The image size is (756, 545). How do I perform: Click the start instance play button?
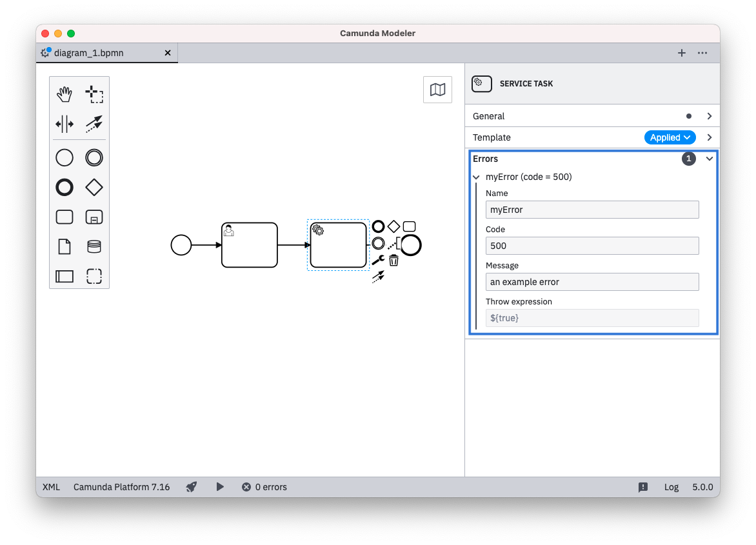click(x=220, y=487)
